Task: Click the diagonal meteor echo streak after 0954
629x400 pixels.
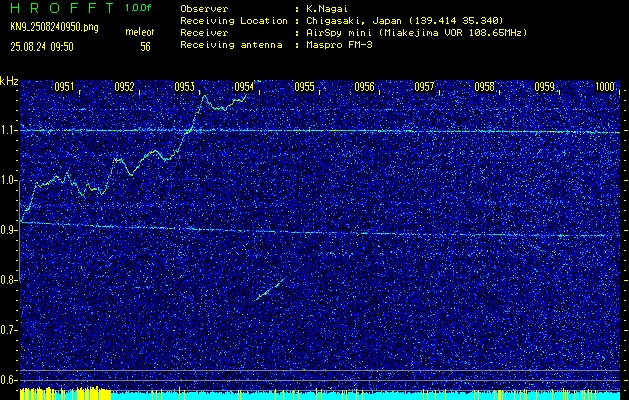Action: (270, 289)
